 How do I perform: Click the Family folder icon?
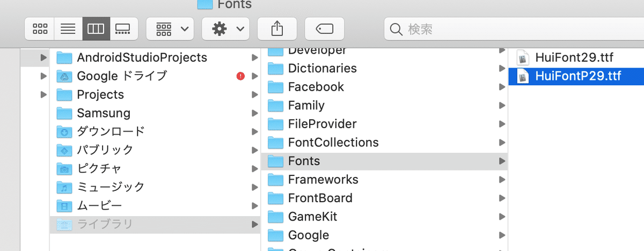275,106
